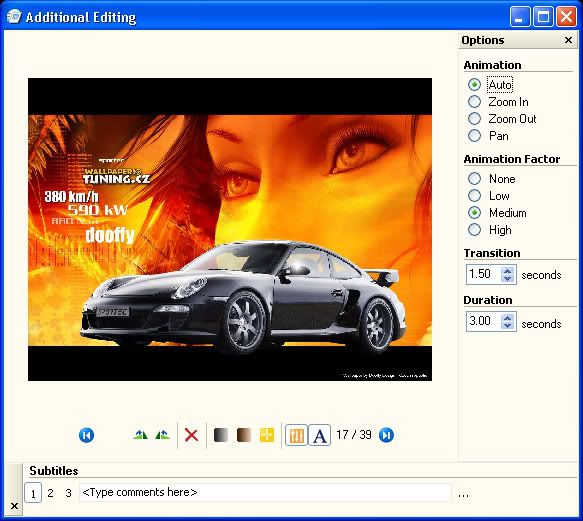Rotate image right using second green mountain icon
583x521 pixels.
(x=162, y=434)
